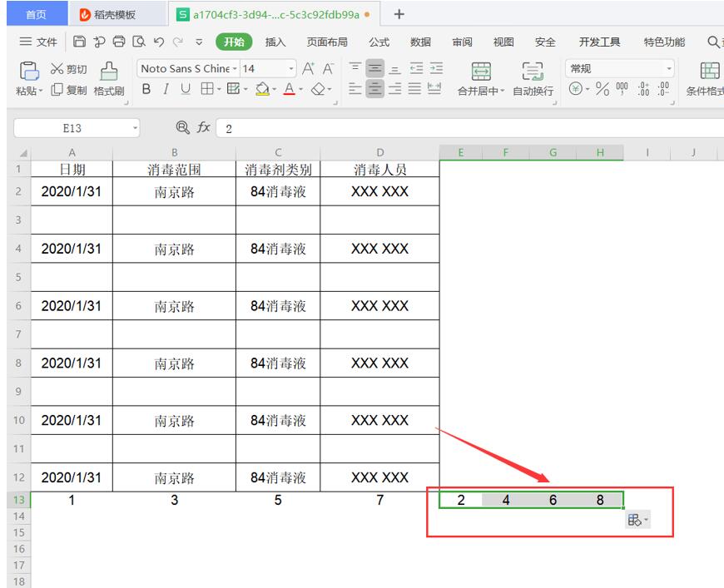The width and height of the screenshot is (724, 588).
Task: Click the currency format icon
Action: (x=575, y=88)
